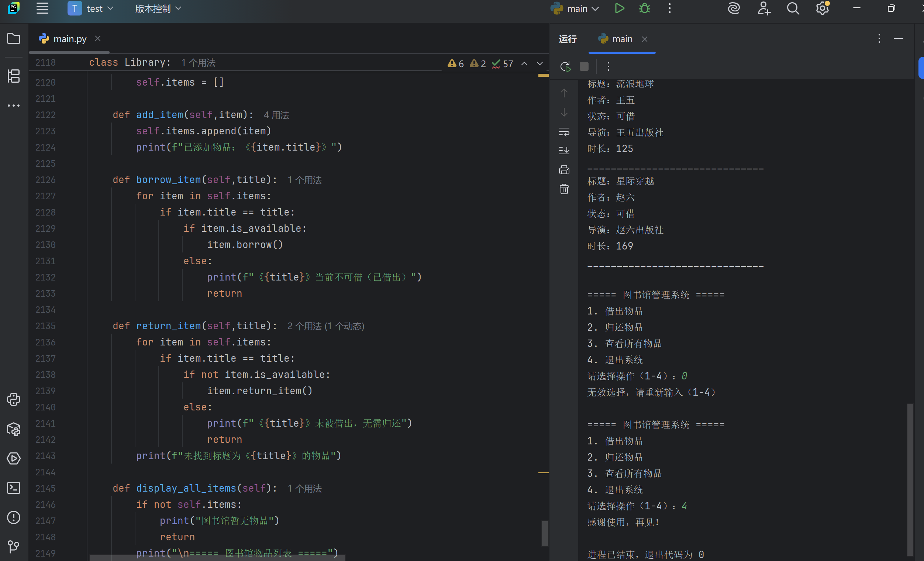Click the PyCharm logo icon
The width and height of the screenshot is (924, 561).
pos(14,8)
